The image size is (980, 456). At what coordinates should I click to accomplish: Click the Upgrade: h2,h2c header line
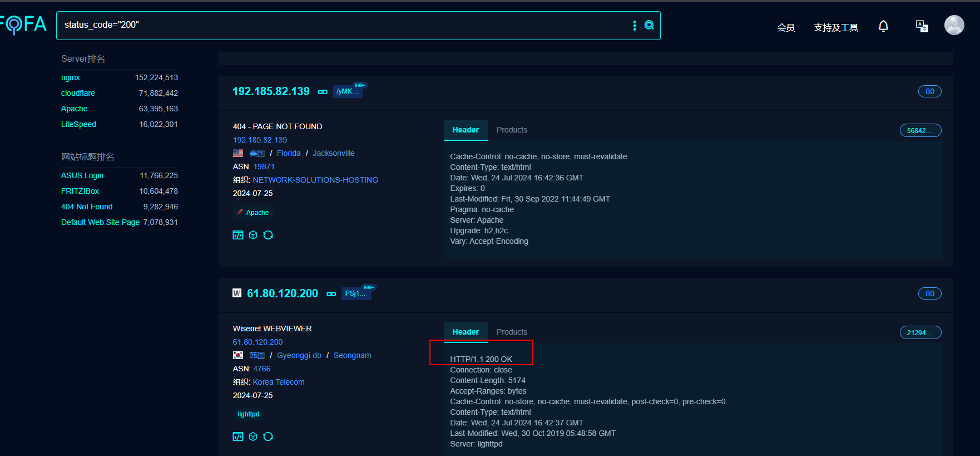479,231
